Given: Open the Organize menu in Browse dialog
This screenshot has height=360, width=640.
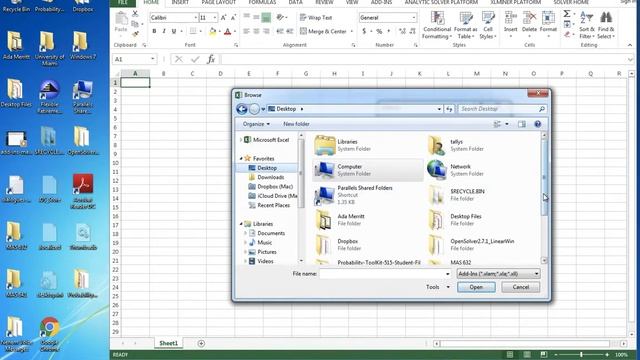Looking at the screenshot, I should coord(256,124).
